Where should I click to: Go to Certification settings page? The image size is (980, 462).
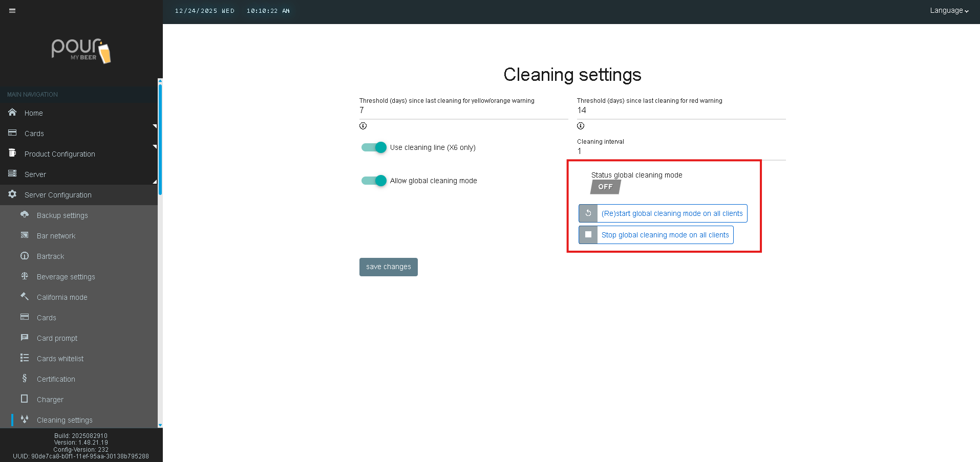[56, 379]
